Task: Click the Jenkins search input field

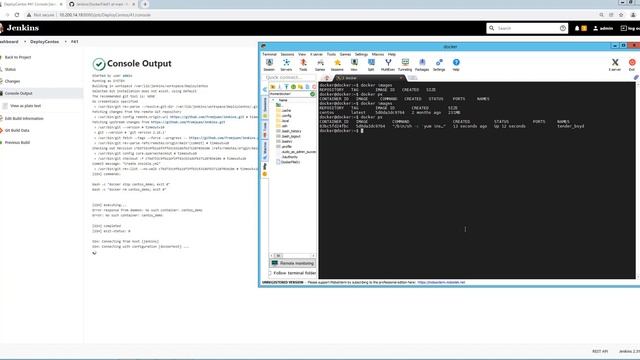Action: [527, 28]
